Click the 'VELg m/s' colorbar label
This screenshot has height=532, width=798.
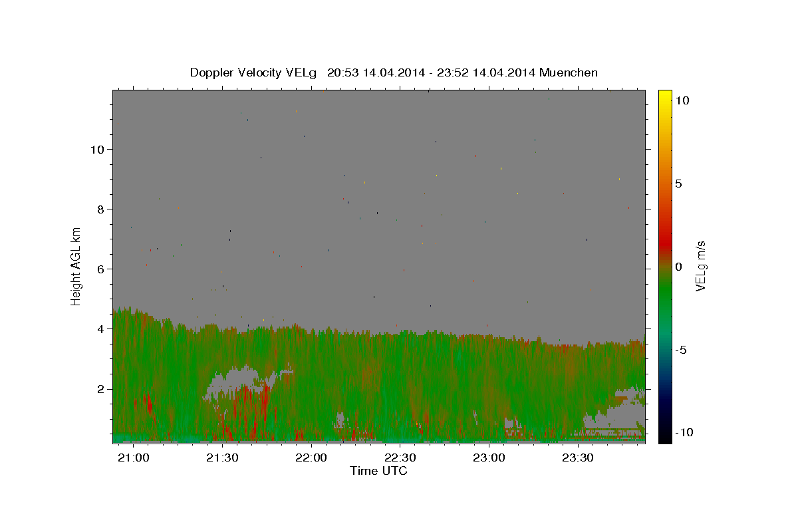coord(700,266)
